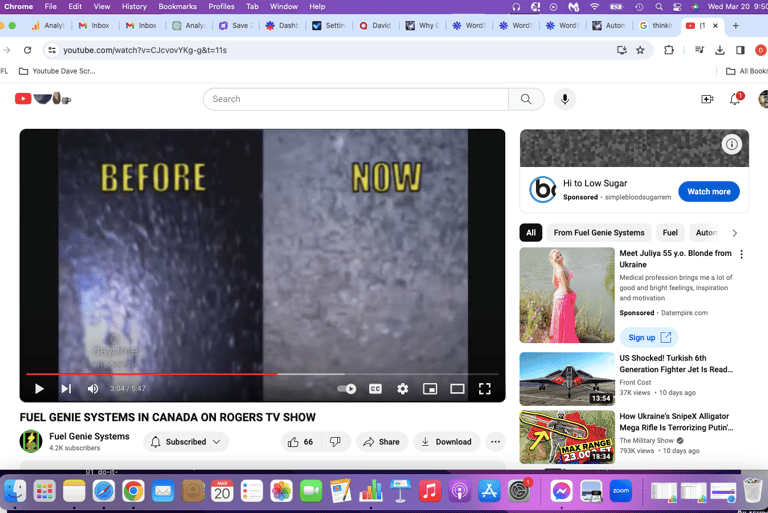Open SnipeX Alligator Mega Rifle video thumbnail
Image resolution: width=768 pixels, height=513 pixels.
pyautogui.click(x=567, y=437)
